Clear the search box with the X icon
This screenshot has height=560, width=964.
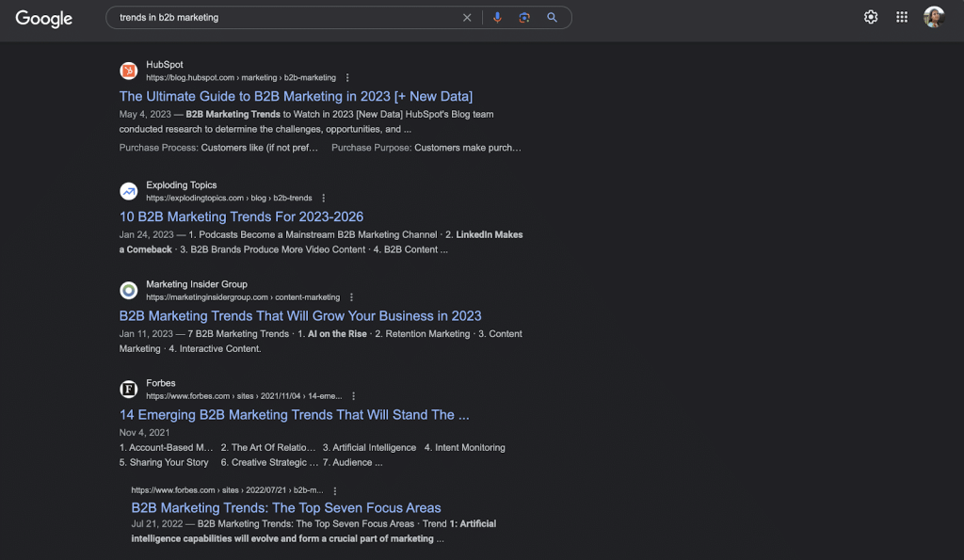click(x=467, y=18)
